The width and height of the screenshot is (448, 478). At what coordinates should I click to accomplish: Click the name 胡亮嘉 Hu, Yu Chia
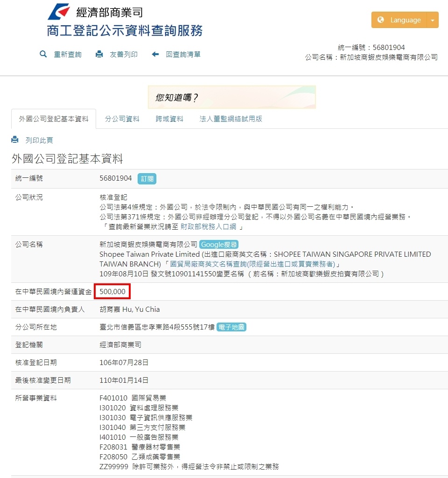130,309
